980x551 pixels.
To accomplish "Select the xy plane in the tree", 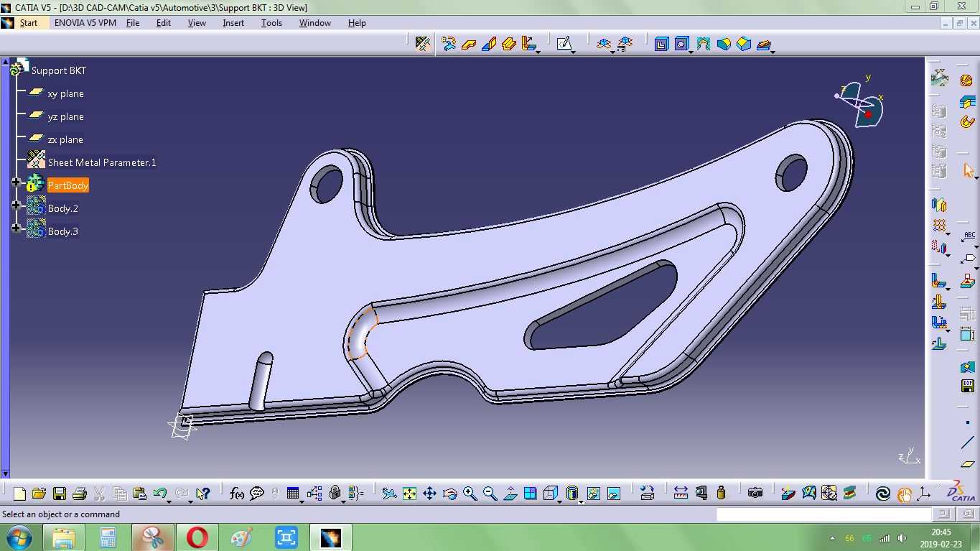I will click(65, 93).
